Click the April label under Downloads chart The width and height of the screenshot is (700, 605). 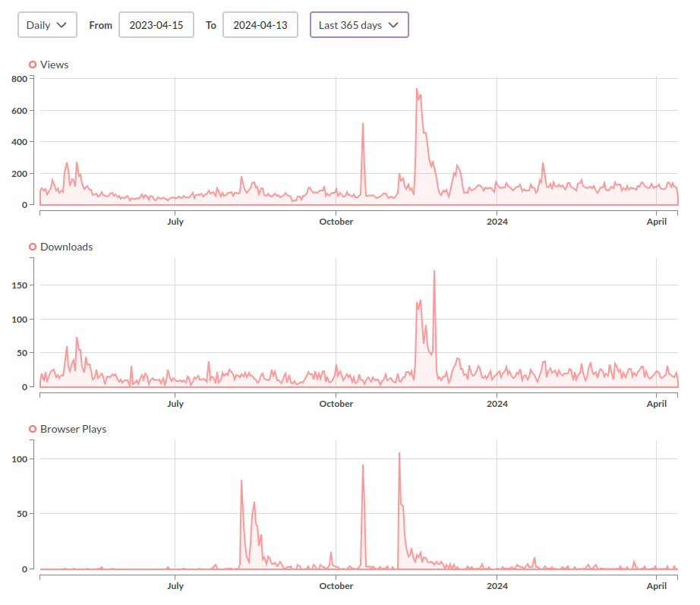pos(657,404)
